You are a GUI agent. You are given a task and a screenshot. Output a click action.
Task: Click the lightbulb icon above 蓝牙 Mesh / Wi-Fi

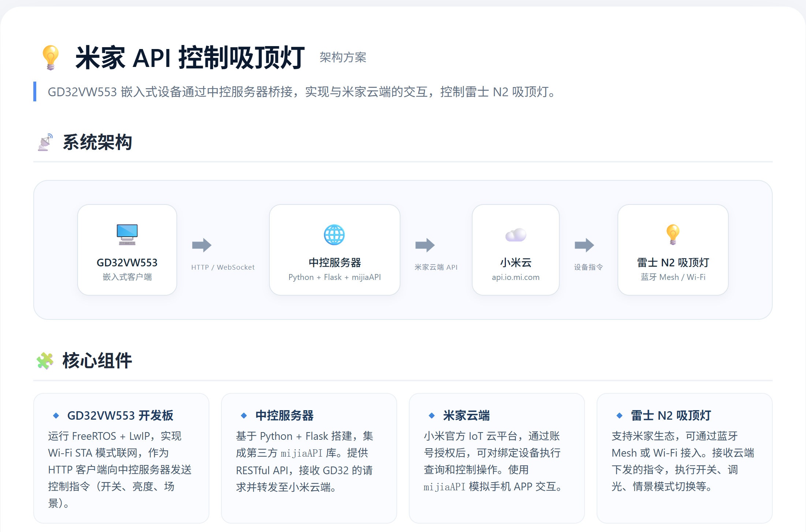[673, 235]
